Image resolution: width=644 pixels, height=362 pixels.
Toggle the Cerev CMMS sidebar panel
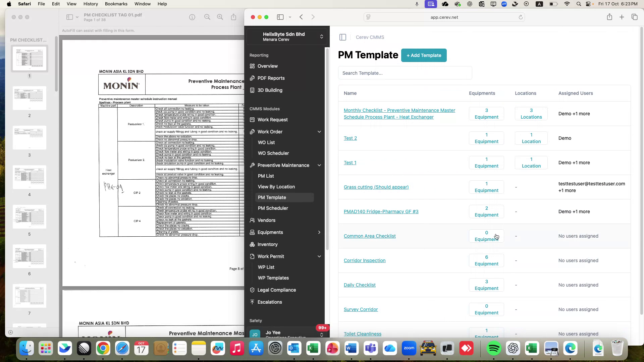(342, 37)
